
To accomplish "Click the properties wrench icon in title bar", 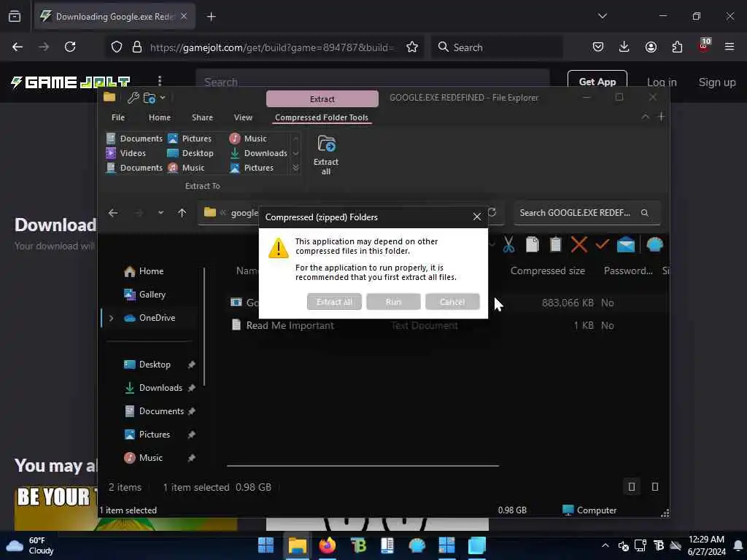I will [133, 98].
